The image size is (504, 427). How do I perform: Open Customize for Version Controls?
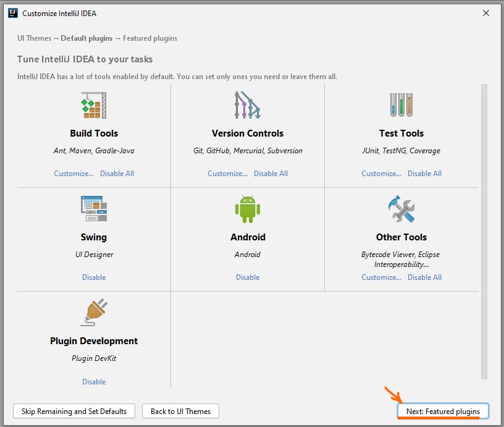[227, 174]
